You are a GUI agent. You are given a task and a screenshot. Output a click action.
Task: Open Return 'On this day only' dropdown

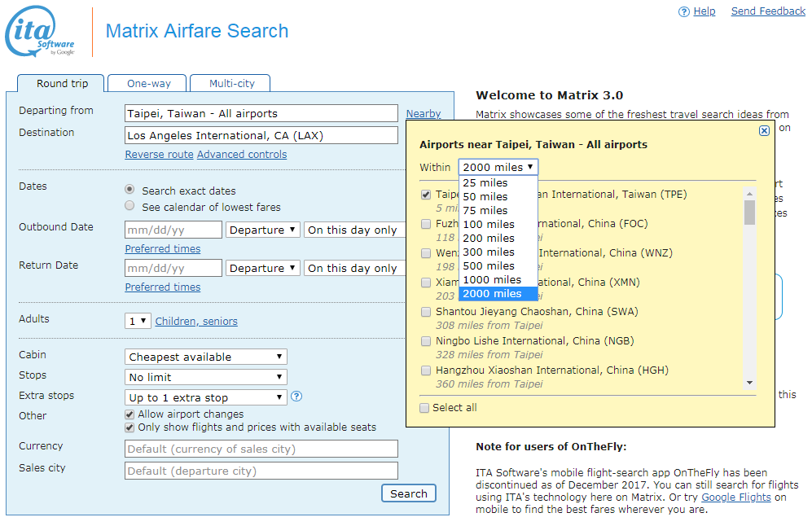pos(355,268)
